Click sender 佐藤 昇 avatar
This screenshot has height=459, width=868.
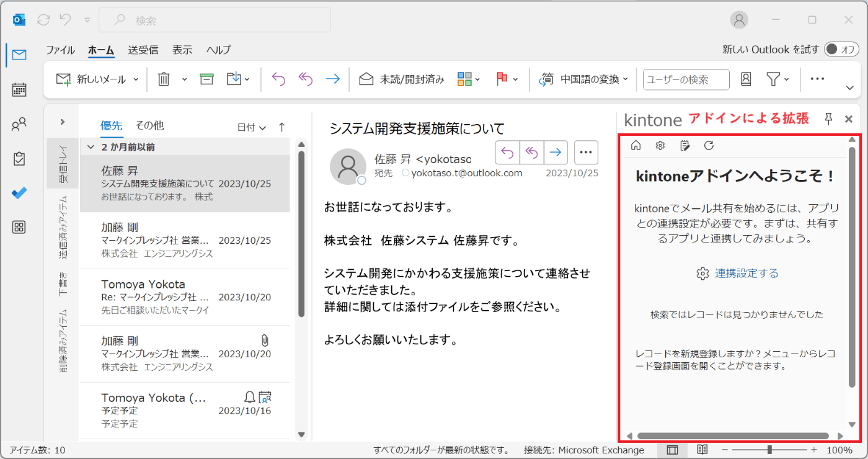[x=348, y=166]
